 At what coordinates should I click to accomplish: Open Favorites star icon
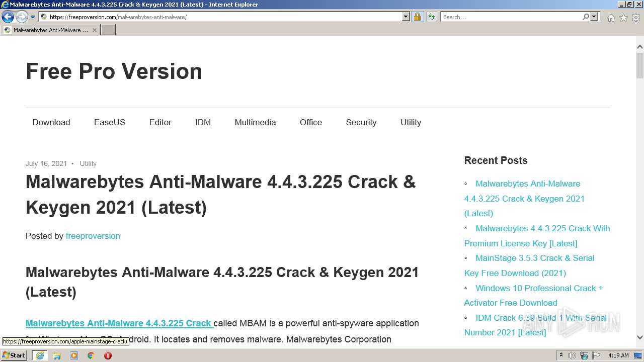point(623,18)
